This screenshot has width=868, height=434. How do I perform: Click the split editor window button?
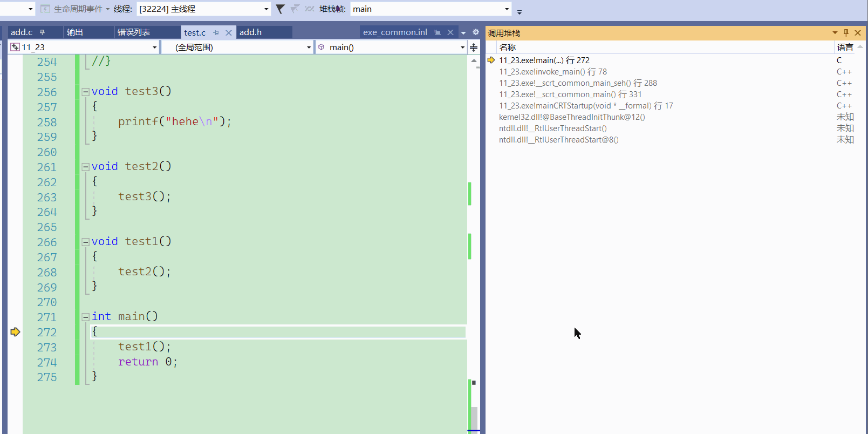474,48
